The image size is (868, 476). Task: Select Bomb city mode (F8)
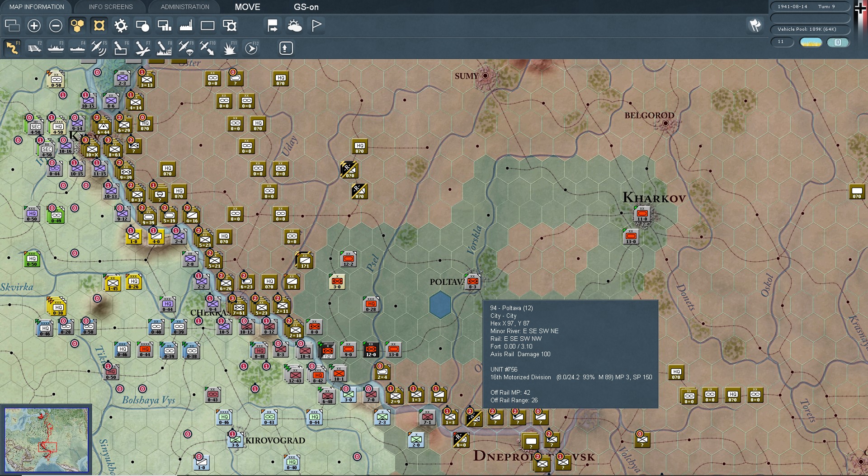pyautogui.click(x=164, y=48)
